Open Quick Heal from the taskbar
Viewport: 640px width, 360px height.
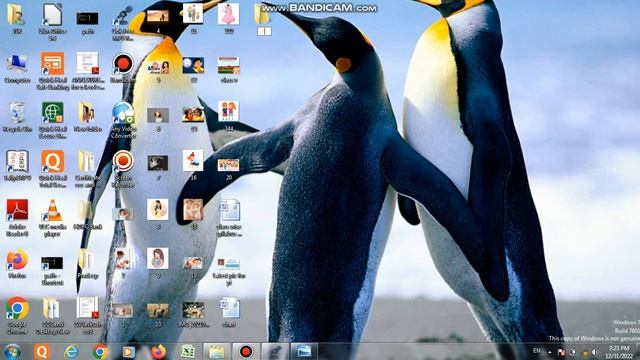pos(42,351)
